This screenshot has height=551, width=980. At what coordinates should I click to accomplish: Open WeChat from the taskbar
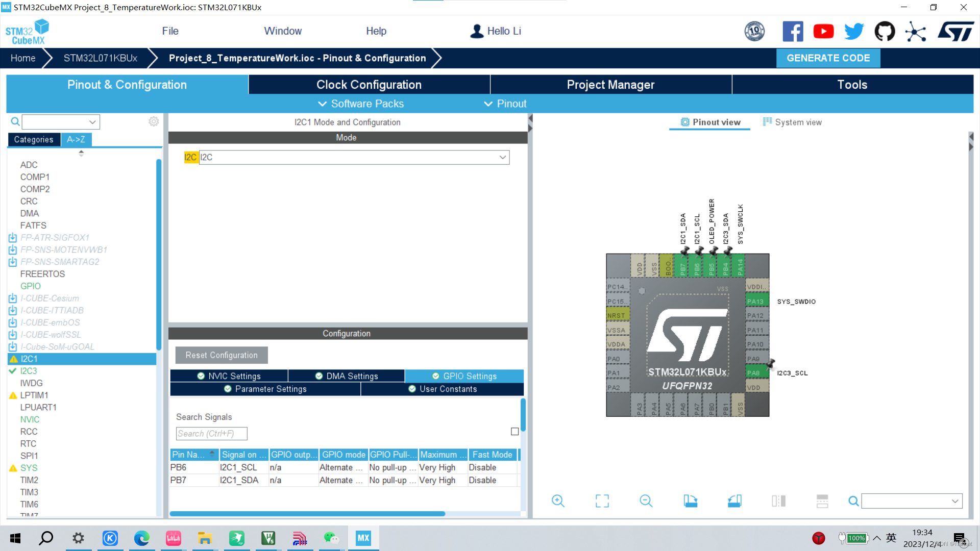331,538
